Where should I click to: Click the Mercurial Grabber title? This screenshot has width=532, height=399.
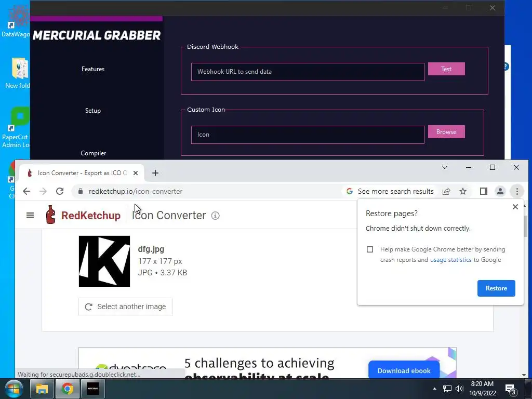pyautogui.click(x=97, y=35)
